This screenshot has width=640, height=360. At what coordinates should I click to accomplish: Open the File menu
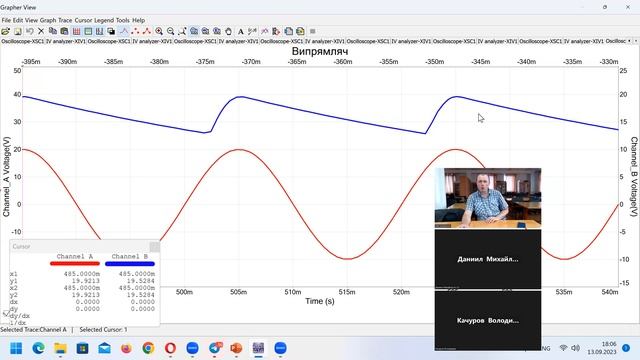pos(6,20)
